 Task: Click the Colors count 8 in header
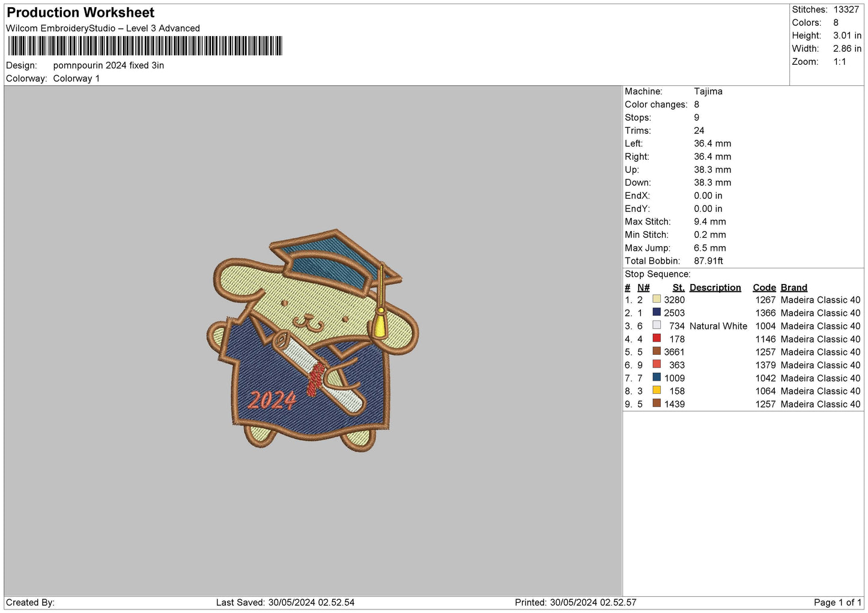click(x=836, y=23)
